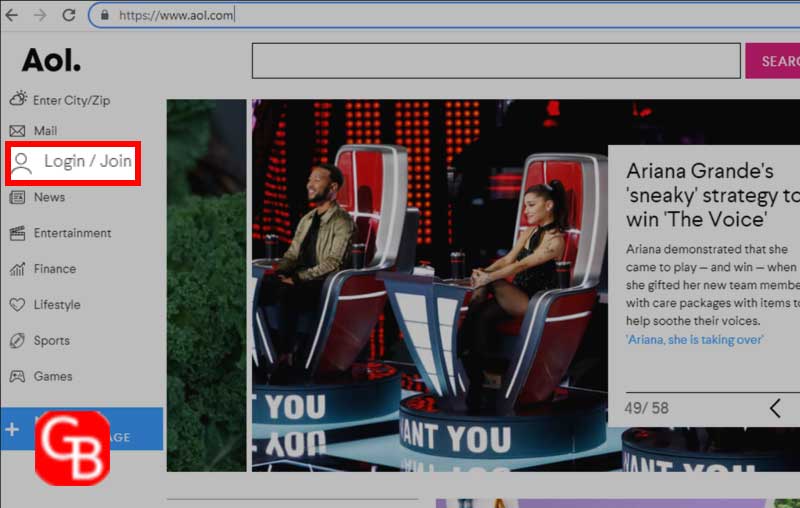Click Login / Join text
This screenshot has width=800, height=508.
point(88,161)
